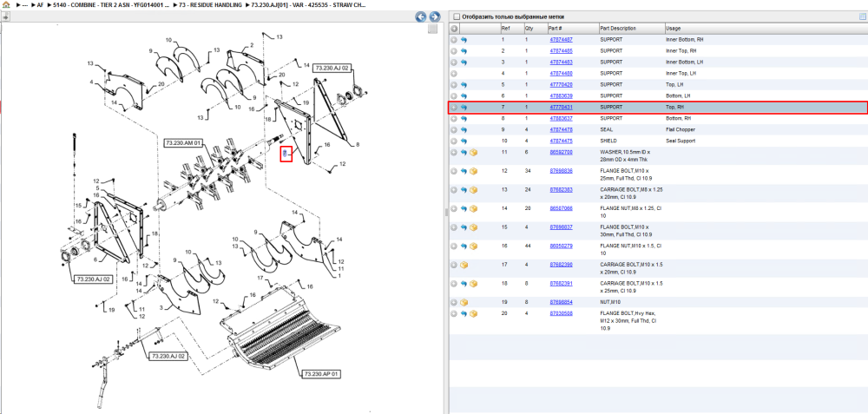Click the panel icon at parts list top-right
This screenshot has height=414, width=868.
click(x=863, y=16)
